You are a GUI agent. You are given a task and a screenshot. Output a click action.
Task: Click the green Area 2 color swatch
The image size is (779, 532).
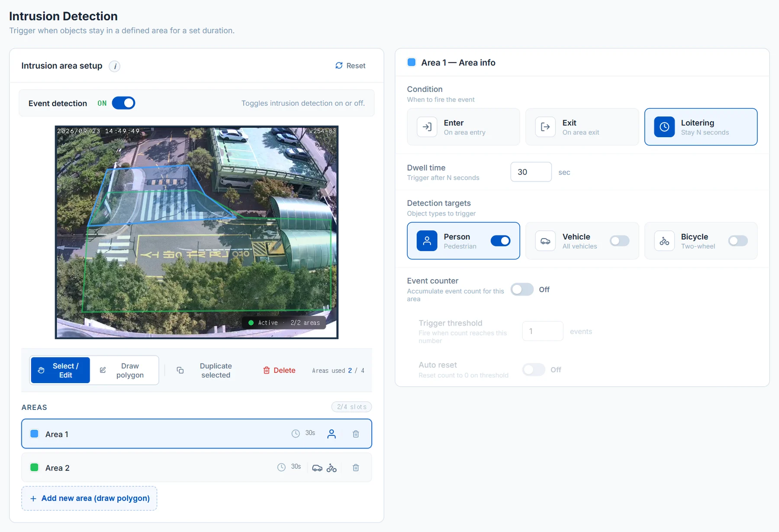pos(35,468)
